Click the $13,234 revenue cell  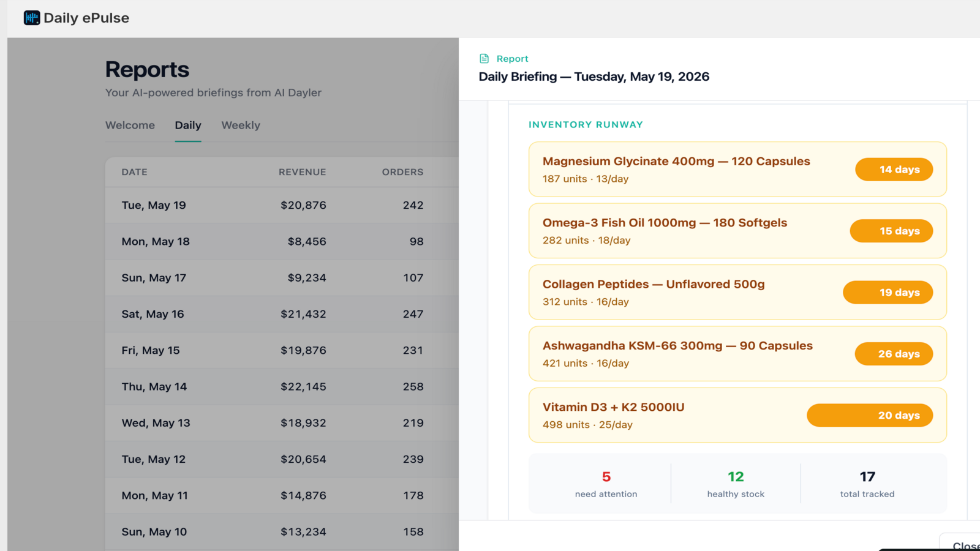point(303,531)
